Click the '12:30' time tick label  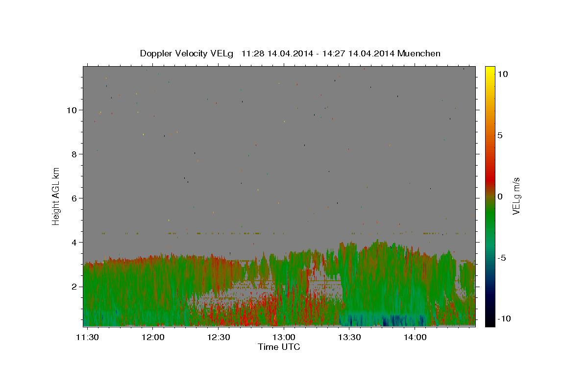219,337
